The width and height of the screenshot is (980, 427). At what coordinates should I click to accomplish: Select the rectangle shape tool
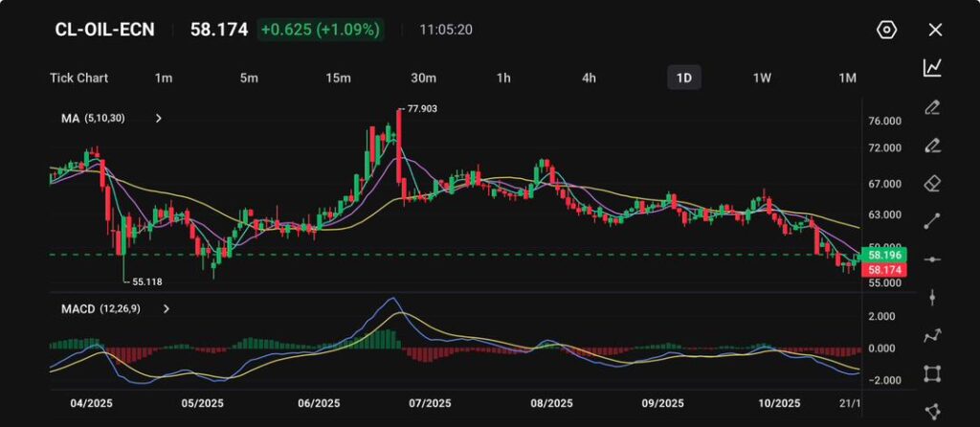click(x=932, y=373)
